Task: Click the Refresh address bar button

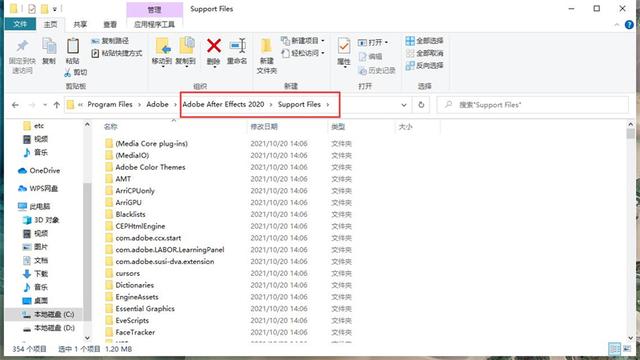Action: 421,105
